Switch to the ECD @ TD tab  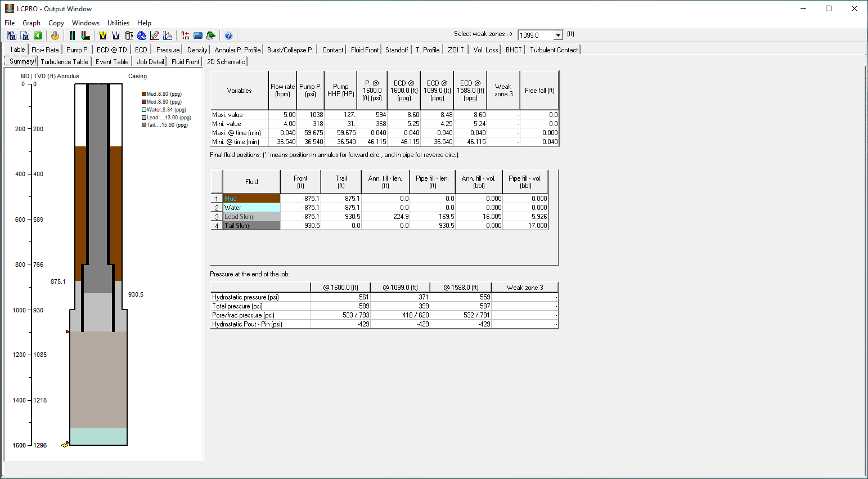tap(111, 50)
